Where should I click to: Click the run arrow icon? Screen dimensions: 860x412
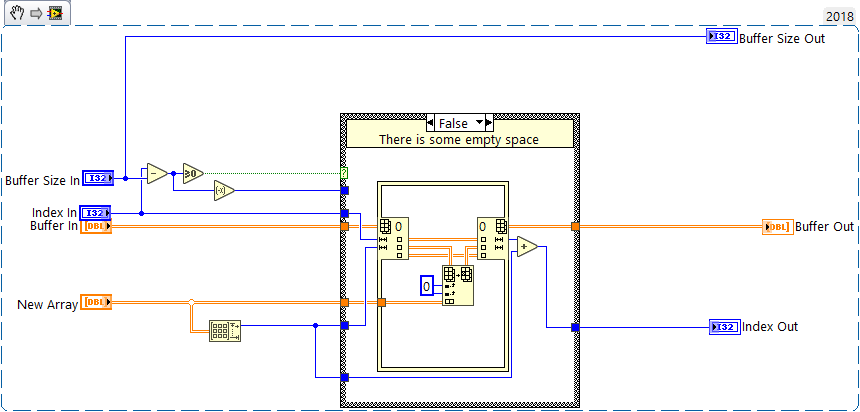36,13
